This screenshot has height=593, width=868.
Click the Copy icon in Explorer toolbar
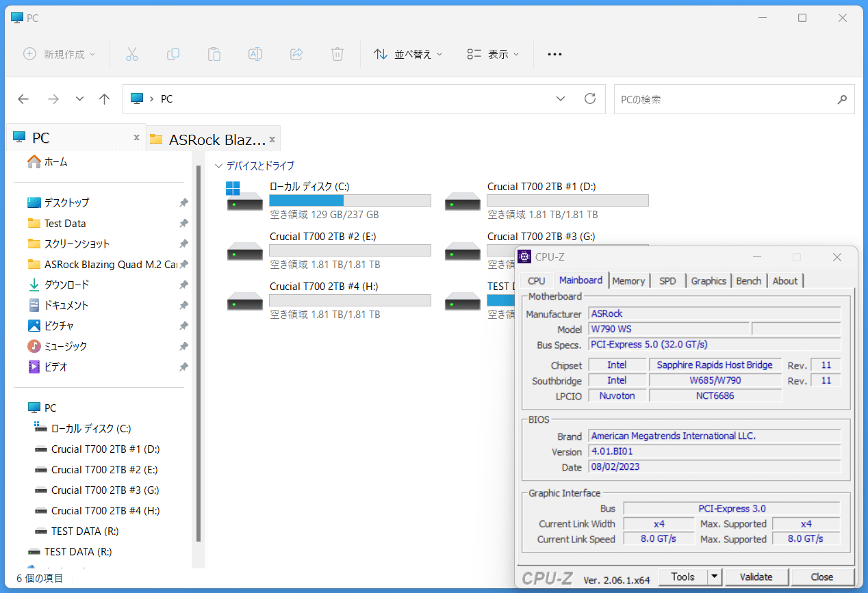(x=173, y=54)
